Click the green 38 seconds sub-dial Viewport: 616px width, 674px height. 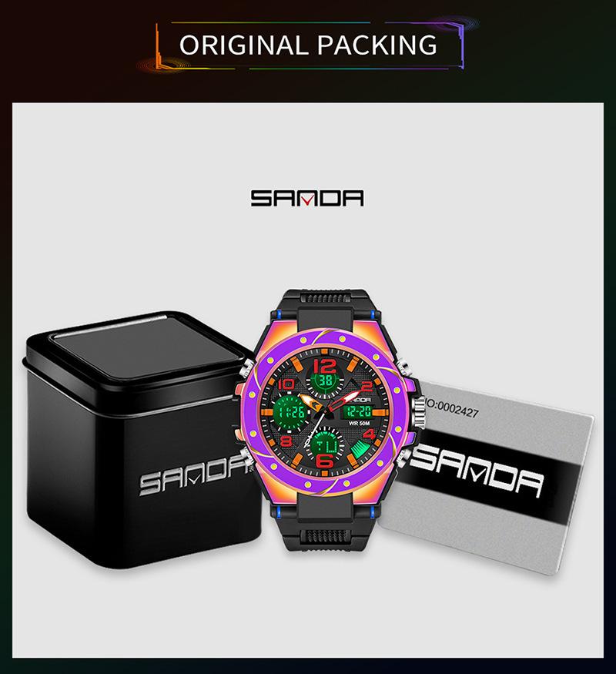pyautogui.click(x=326, y=381)
